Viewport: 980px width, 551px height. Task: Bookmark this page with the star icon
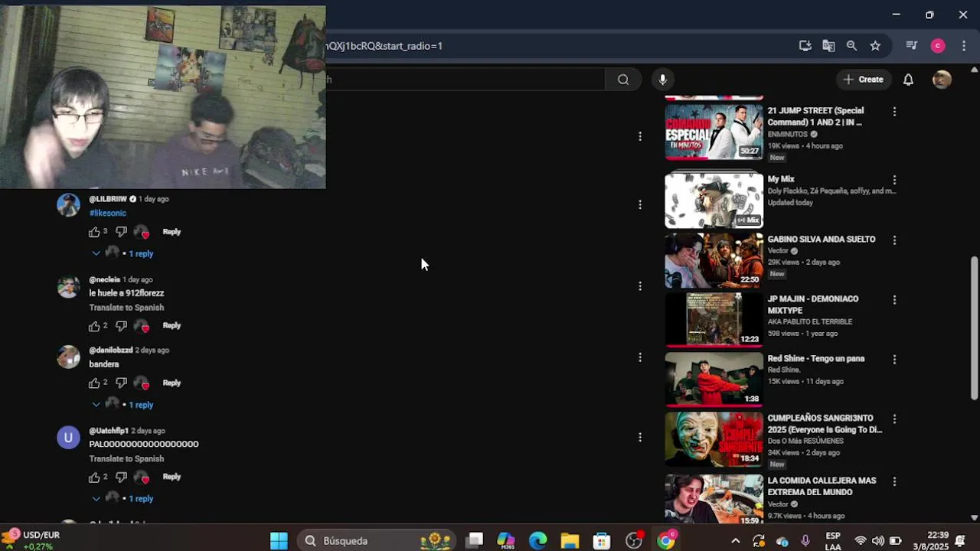click(875, 46)
